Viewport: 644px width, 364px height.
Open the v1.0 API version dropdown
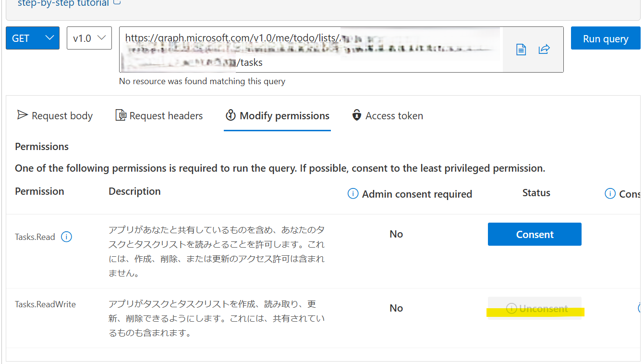click(x=89, y=38)
